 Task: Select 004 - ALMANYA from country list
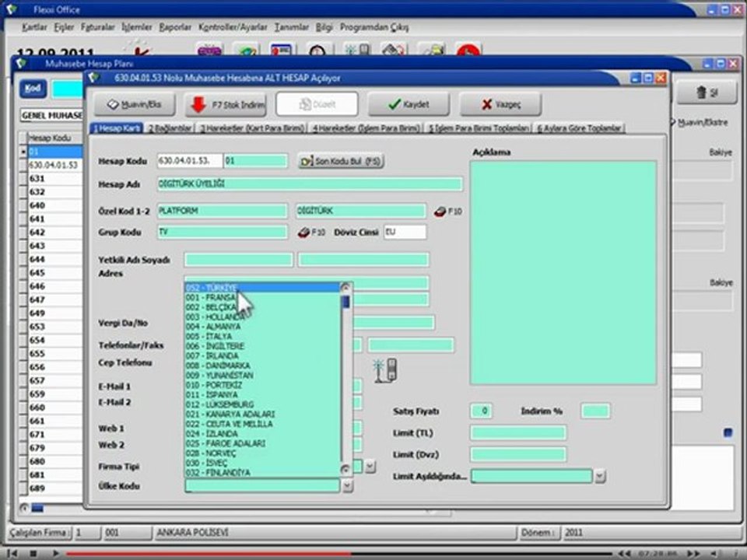[x=262, y=327]
